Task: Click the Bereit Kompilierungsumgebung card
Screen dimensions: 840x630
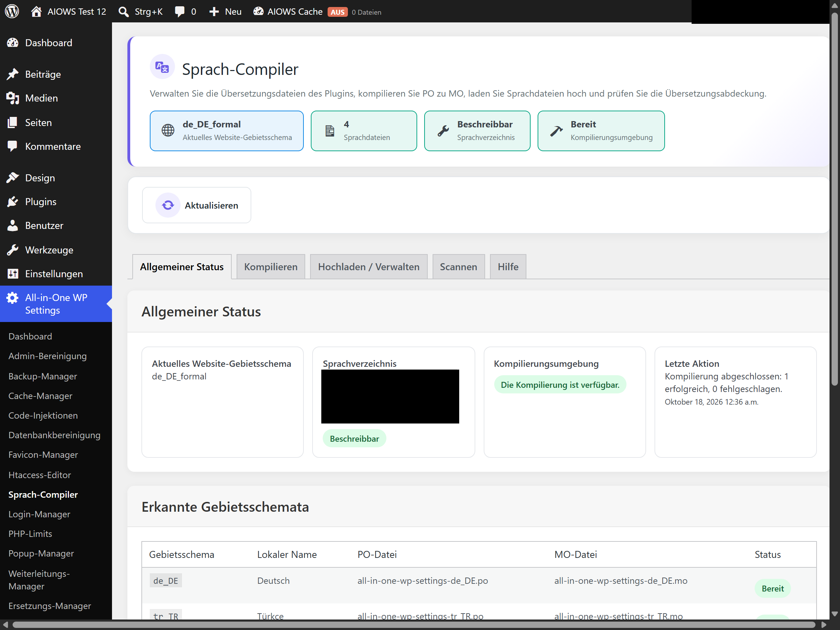Action: click(x=601, y=131)
